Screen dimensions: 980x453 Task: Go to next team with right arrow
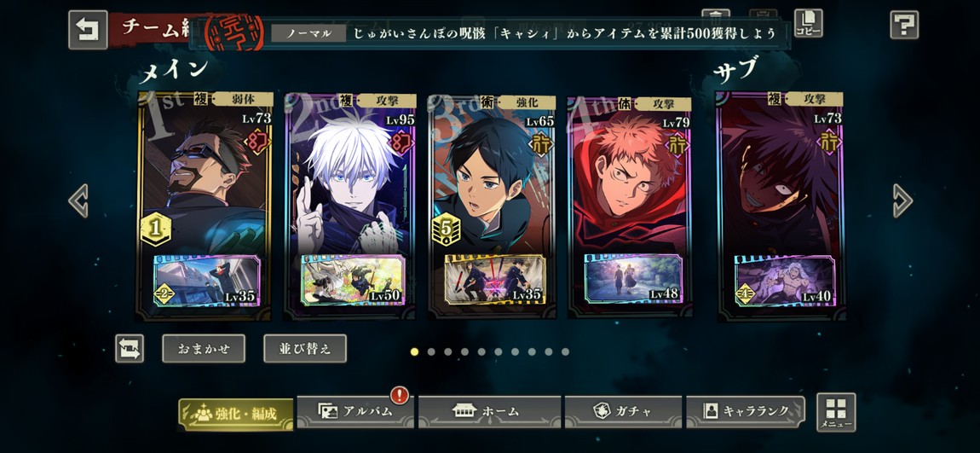point(902,200)
